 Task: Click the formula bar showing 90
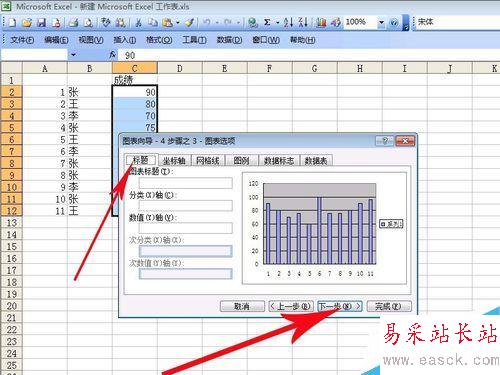coord(308,55)
